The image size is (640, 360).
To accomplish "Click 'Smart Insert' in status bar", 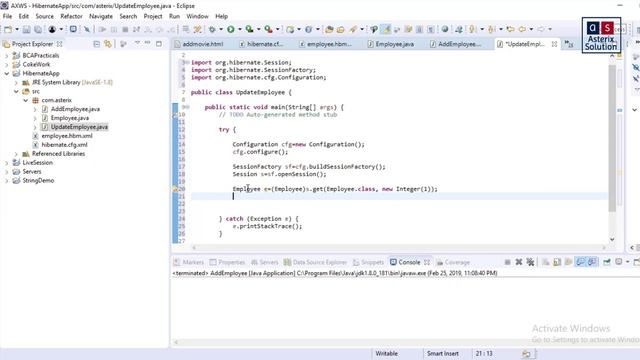I will 443,353.
